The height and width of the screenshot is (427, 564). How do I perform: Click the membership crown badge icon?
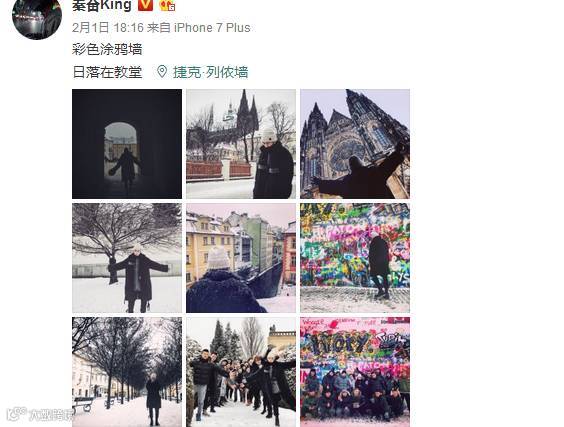coord(167,5)
